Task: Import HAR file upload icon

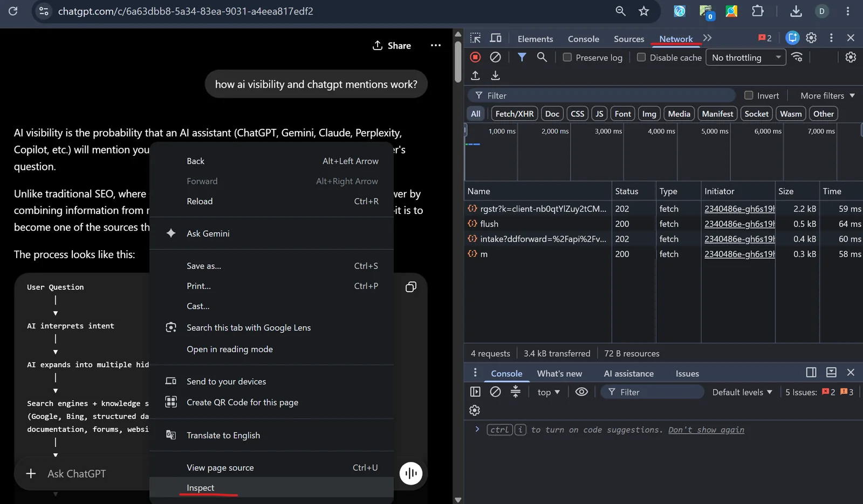Action: point(475,75)
